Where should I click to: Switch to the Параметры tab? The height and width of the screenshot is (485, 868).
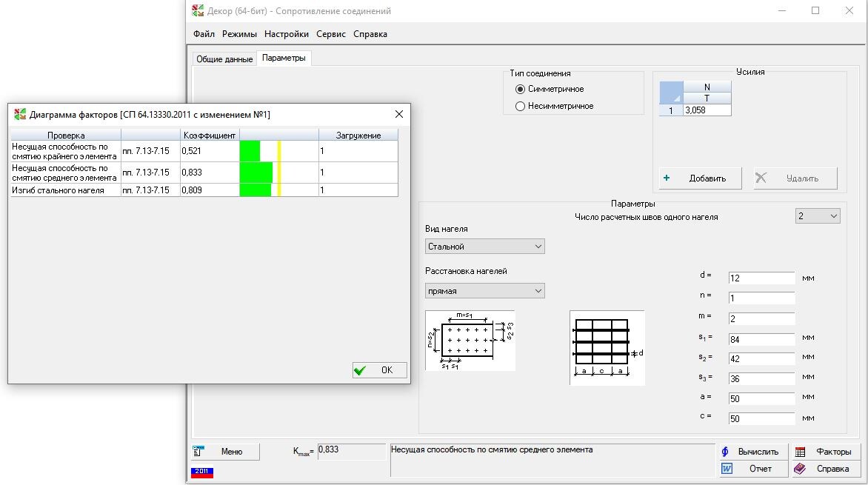point(284,58)
